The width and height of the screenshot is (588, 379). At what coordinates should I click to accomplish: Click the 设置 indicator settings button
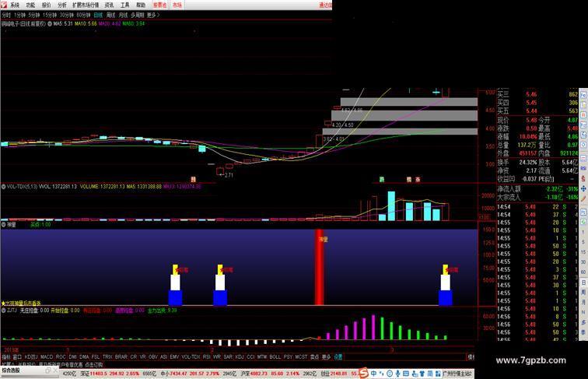(x=338, y=357)
